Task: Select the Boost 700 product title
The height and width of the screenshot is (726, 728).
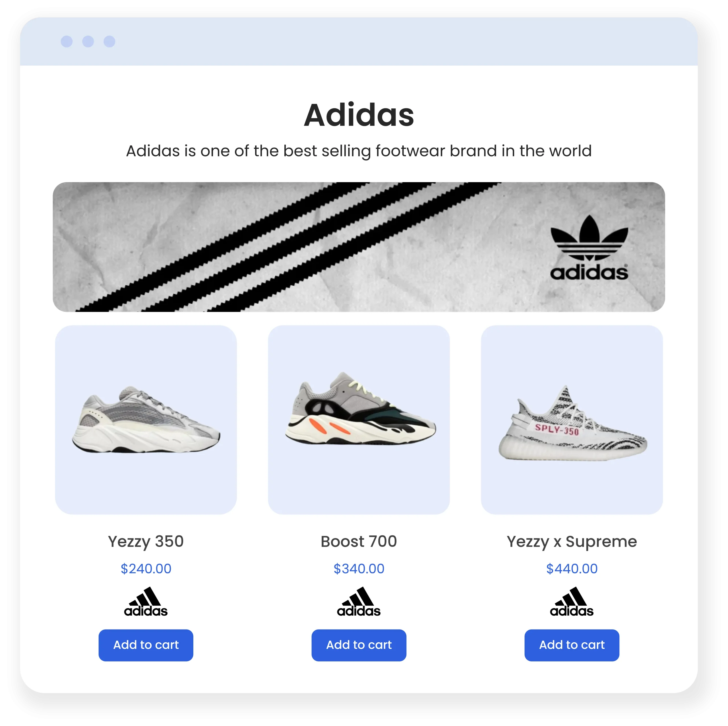Action: coord(359,541)
